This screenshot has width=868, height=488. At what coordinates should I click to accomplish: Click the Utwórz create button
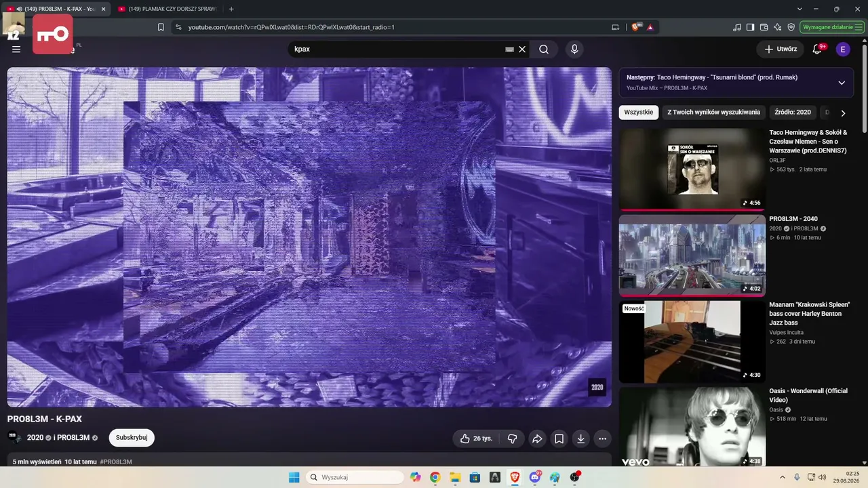click(x=781, y=49)
